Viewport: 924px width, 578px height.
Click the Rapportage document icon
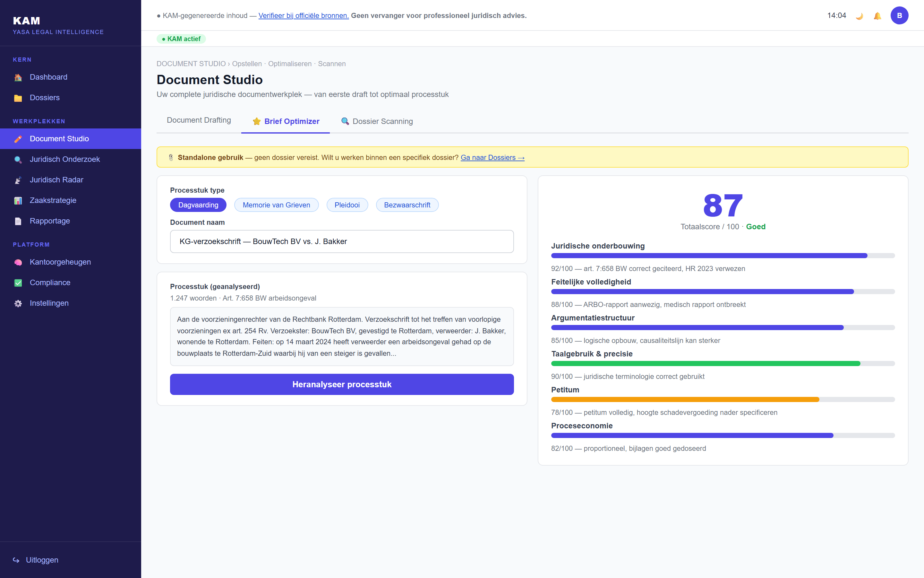(18, 221)
